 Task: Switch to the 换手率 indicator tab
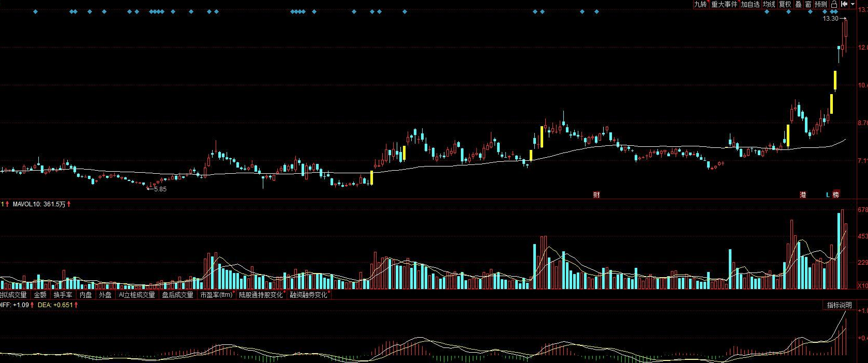pos(63,295)
